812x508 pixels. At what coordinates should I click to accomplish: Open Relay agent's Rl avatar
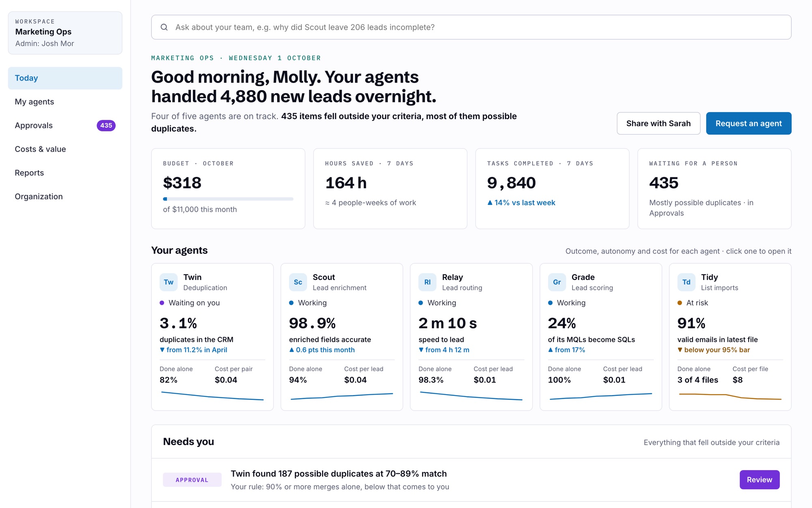click(428, 282)
